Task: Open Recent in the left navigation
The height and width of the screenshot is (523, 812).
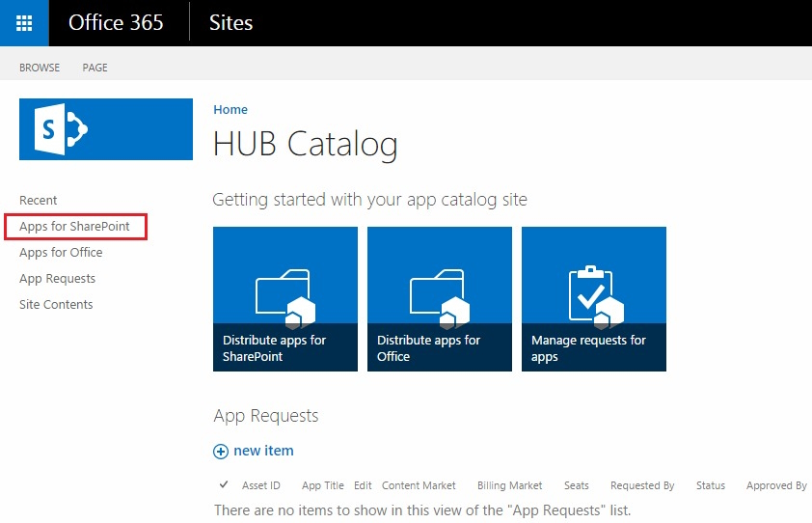Action: 39,200
